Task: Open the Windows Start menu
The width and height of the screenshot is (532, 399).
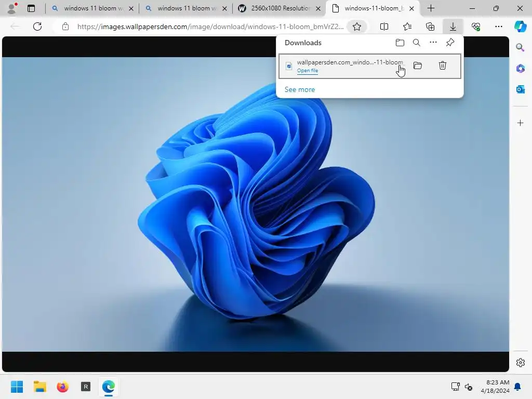Action: 17,387
